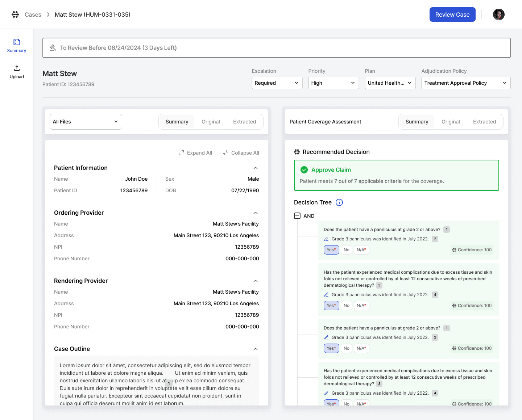Click the Decision Tree info icon
The height and width of the screenshot is (420, 522).
[x=339, y=202]
